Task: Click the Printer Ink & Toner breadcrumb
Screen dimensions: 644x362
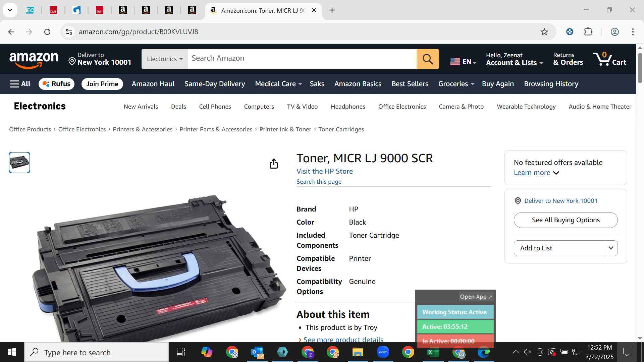Action: pos(285,129)
